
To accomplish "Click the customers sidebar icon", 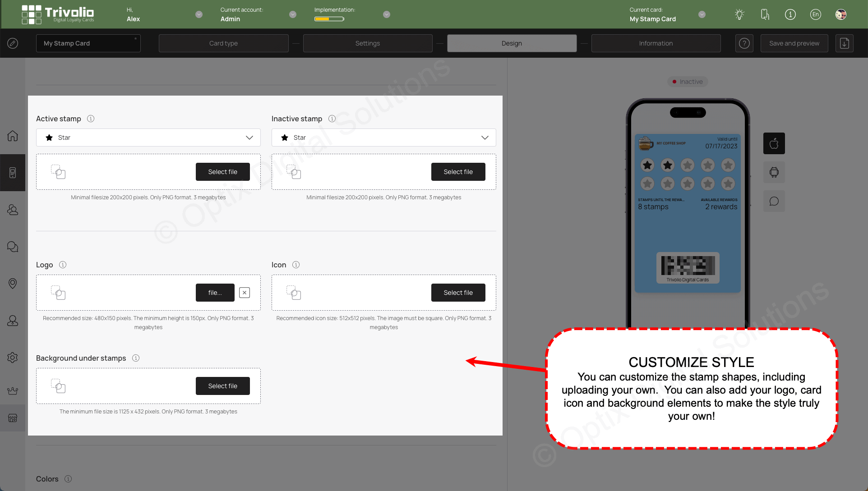I will [13, 210].
